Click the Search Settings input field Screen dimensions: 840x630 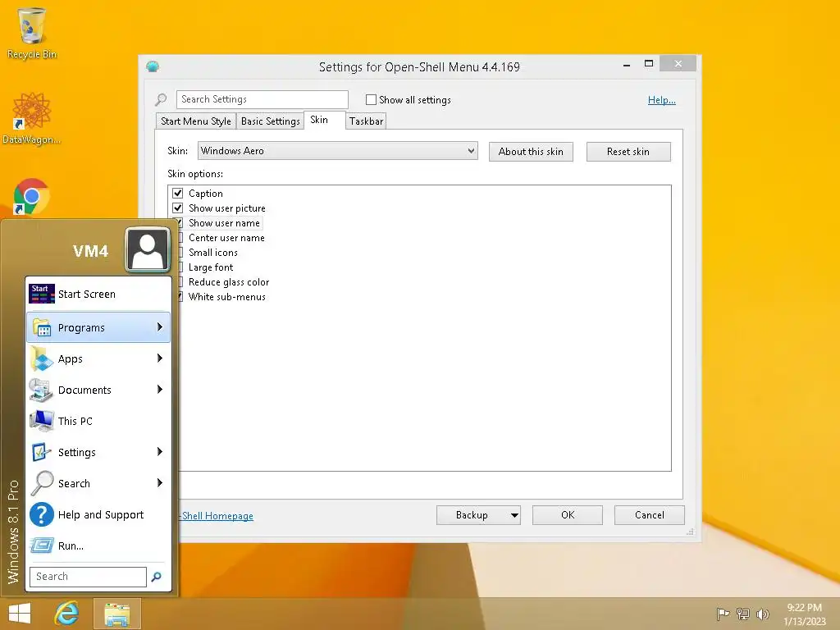click(x=262, y=99)
